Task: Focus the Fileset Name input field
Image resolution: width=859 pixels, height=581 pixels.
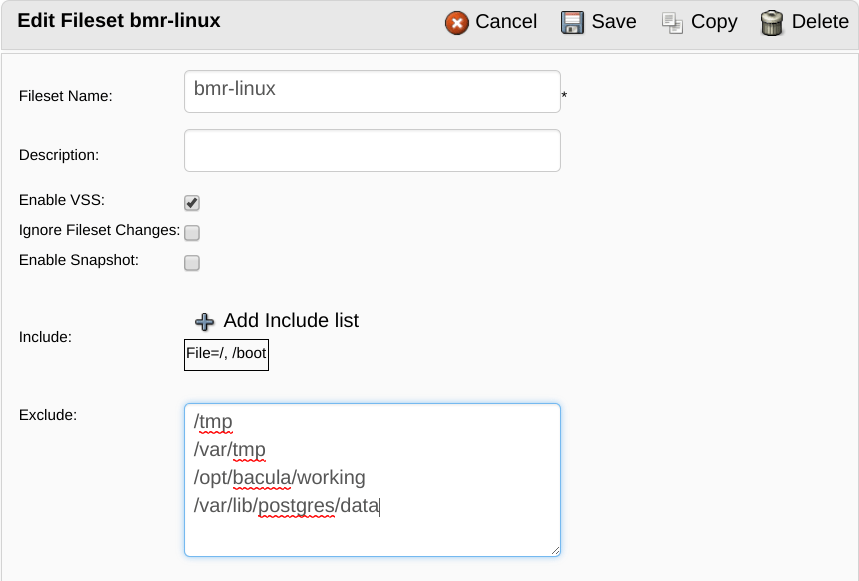Action: (x=373, y=91)
